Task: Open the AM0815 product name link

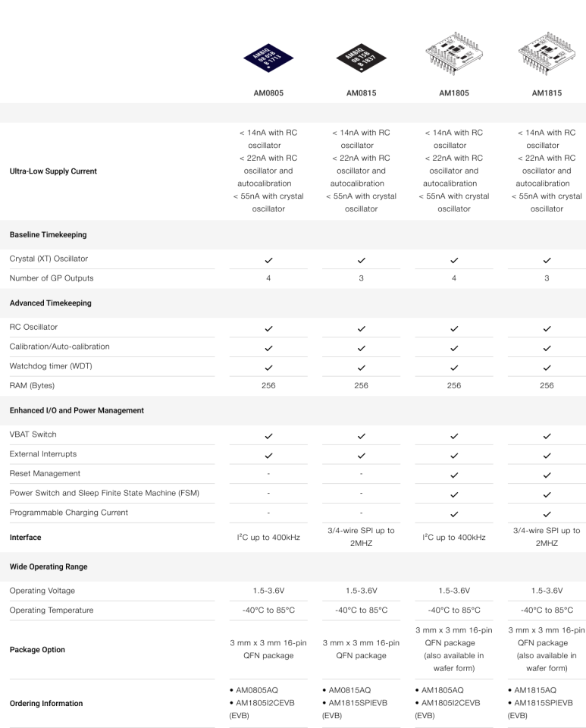Action: [361, 93]
